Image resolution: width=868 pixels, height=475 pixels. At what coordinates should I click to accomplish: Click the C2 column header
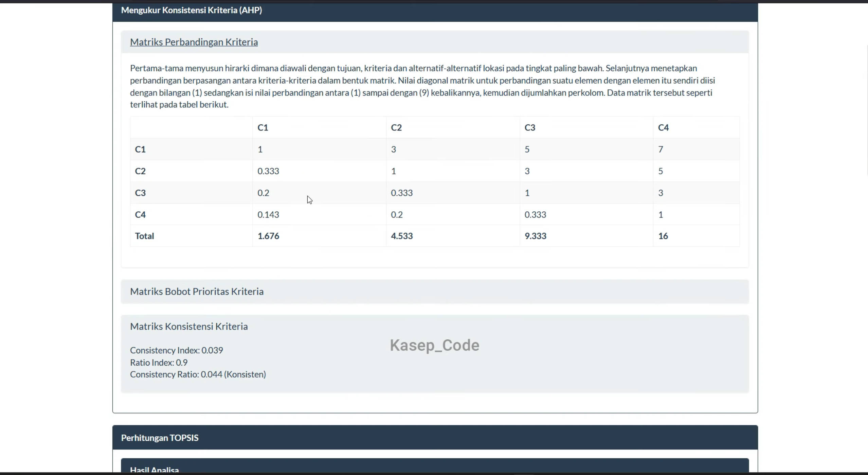396,127
